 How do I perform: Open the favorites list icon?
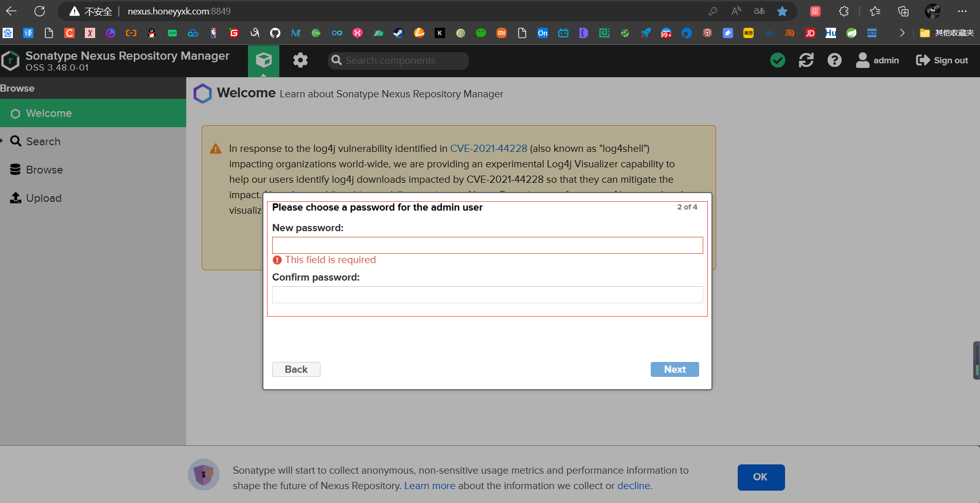point(875,11)
